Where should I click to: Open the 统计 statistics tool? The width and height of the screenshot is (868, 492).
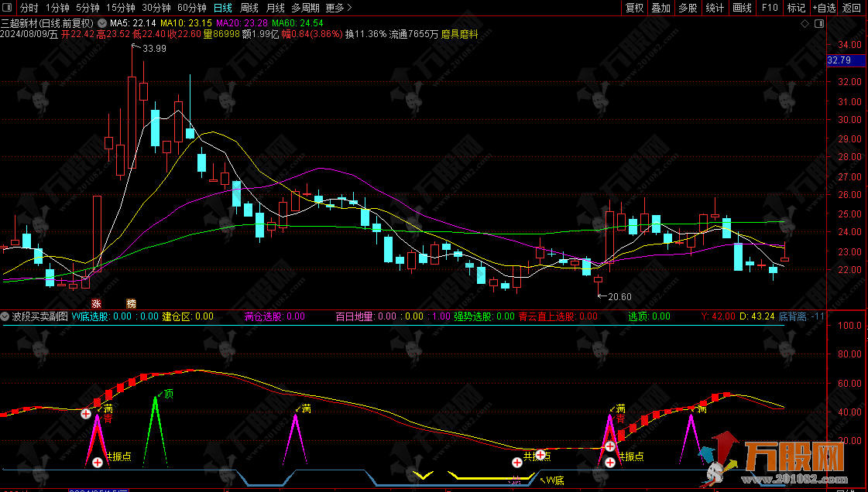[715, 8]
